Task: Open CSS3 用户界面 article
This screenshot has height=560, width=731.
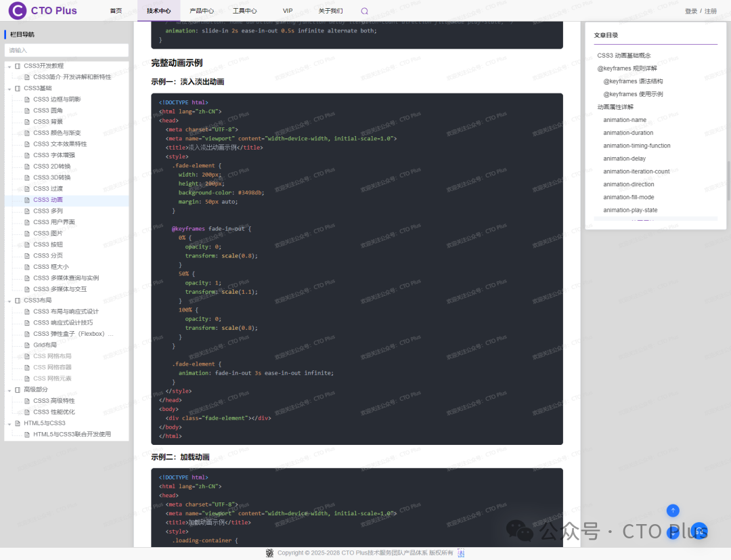Action: click(53, 222)
